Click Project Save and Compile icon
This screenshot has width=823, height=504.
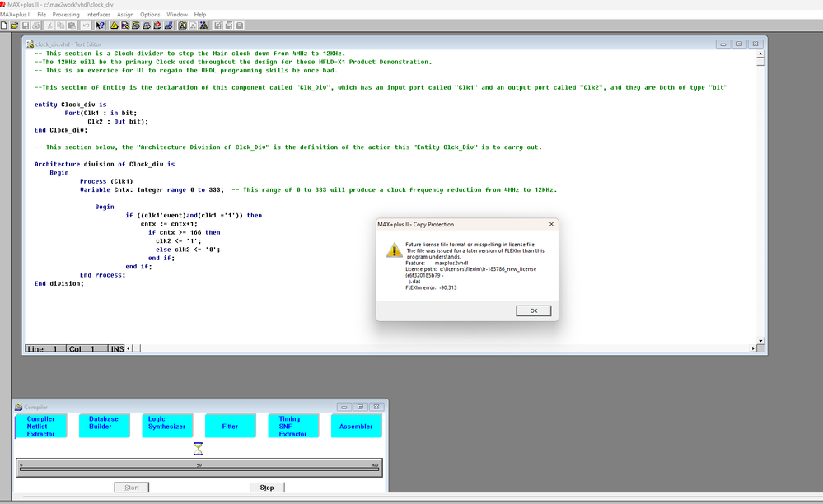(229, 26)
